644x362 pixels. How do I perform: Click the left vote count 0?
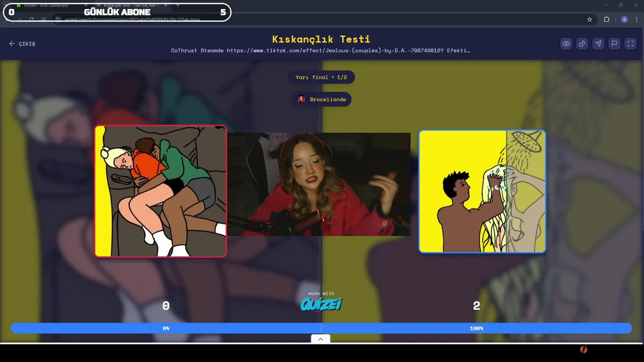click(166, 306)
